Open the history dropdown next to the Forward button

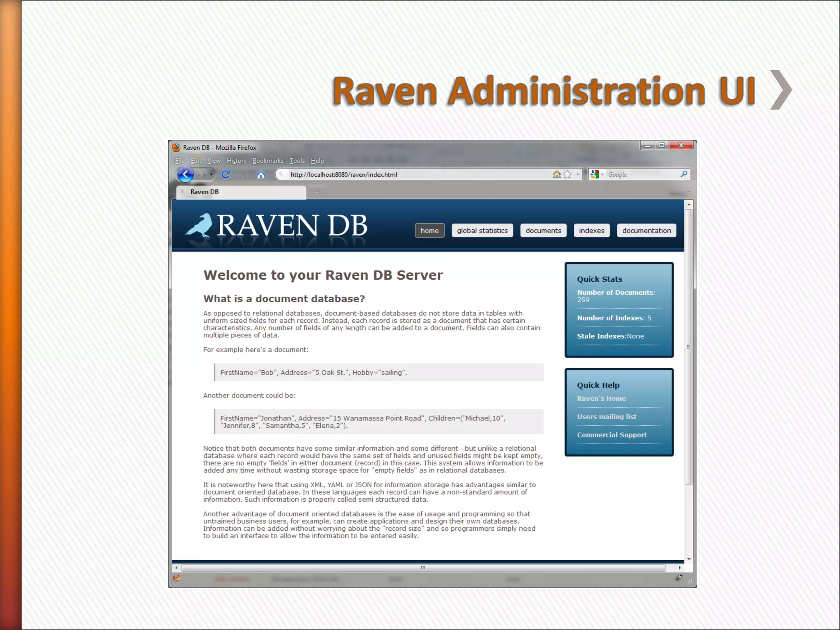(211, 174)
